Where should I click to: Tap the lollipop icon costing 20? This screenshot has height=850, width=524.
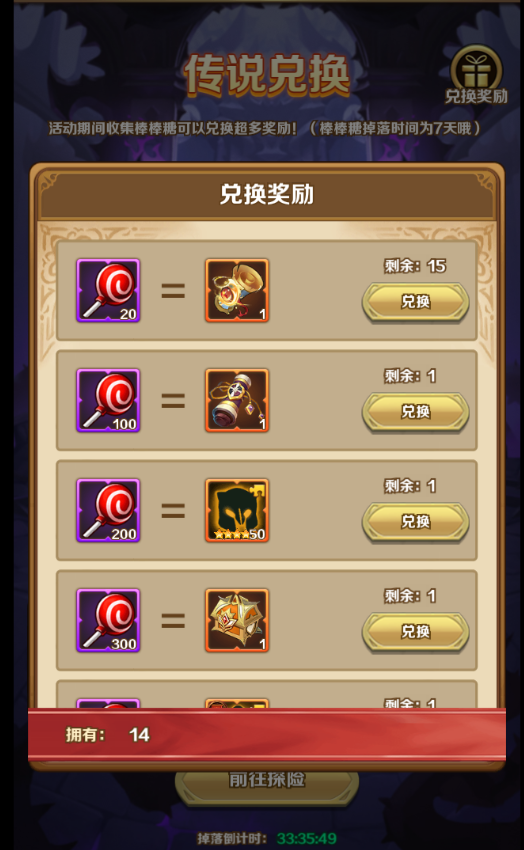[x=108, y=291]
